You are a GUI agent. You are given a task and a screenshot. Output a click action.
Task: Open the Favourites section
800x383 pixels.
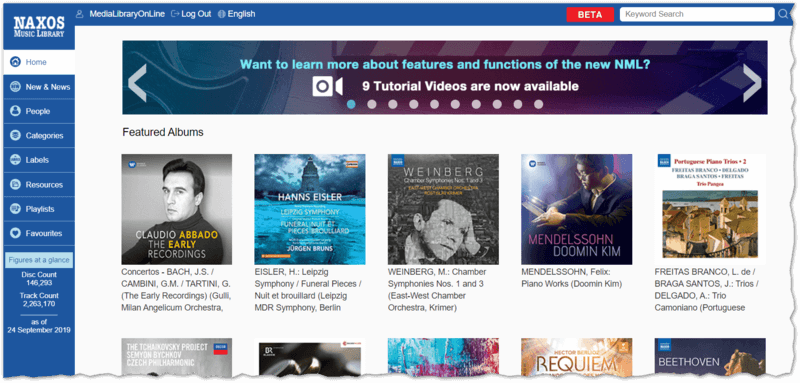tap(39, 233)
